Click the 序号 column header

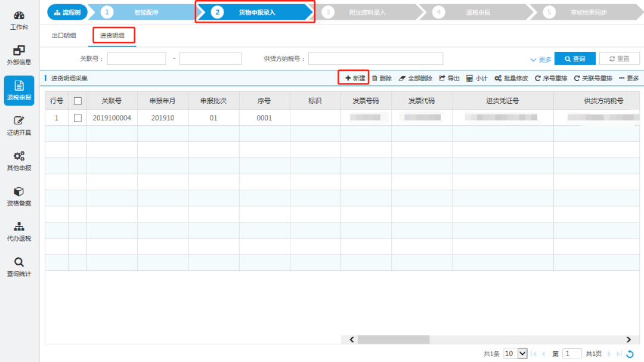264,101
